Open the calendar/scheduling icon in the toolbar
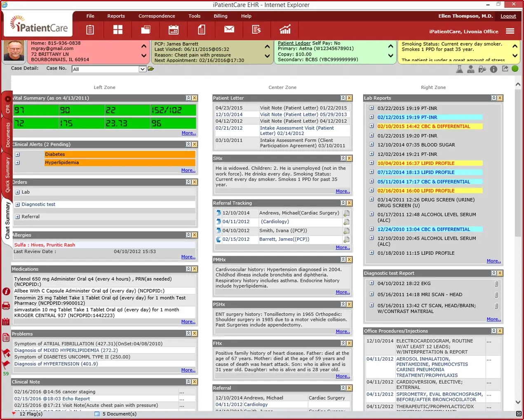The width and height of the screenshot is (524, 420). point(173,30)
